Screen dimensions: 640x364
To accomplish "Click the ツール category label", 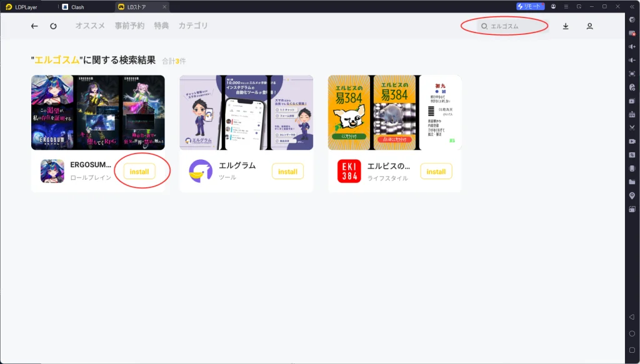I will [x=227, y=178].
